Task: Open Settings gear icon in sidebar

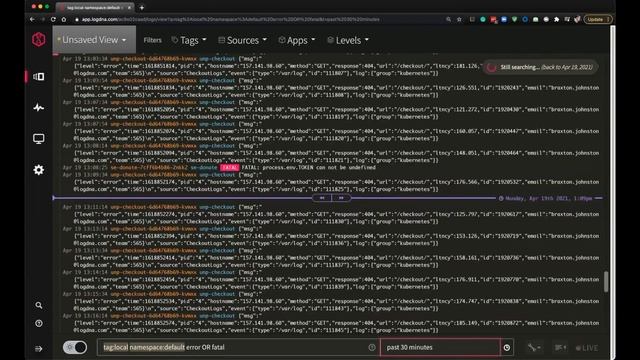Action: pyautogui.click(x=39, y=170)
